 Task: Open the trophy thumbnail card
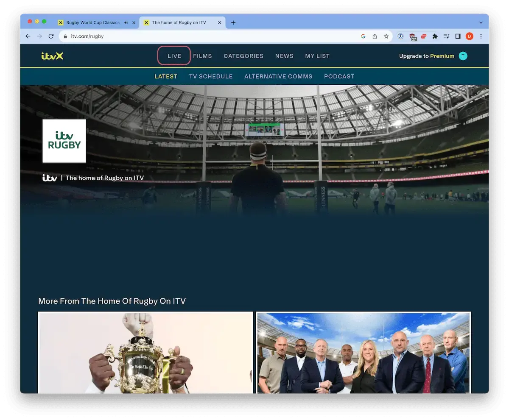pyautogui.click(x=145, y=353)
